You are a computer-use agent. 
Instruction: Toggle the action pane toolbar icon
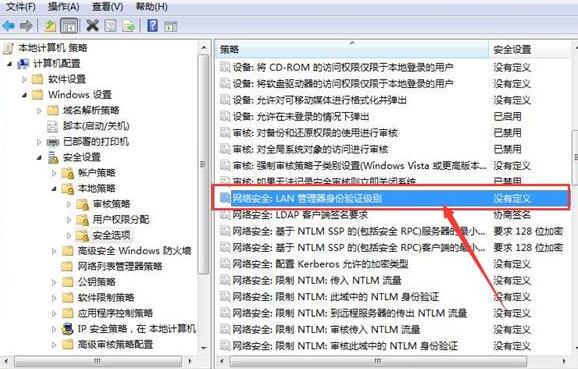tap(171, 26)
